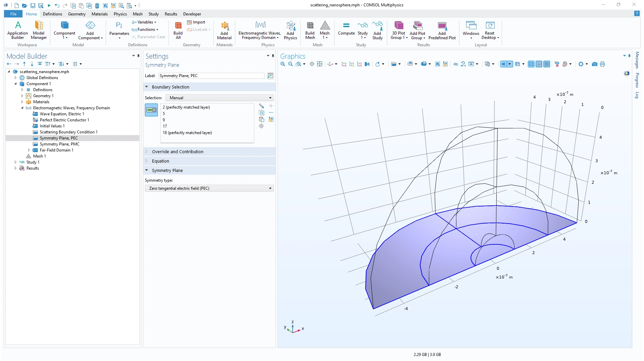The image size is (644, 361).
Task: Click the Compute button in Study group
Action: (346, 29)
